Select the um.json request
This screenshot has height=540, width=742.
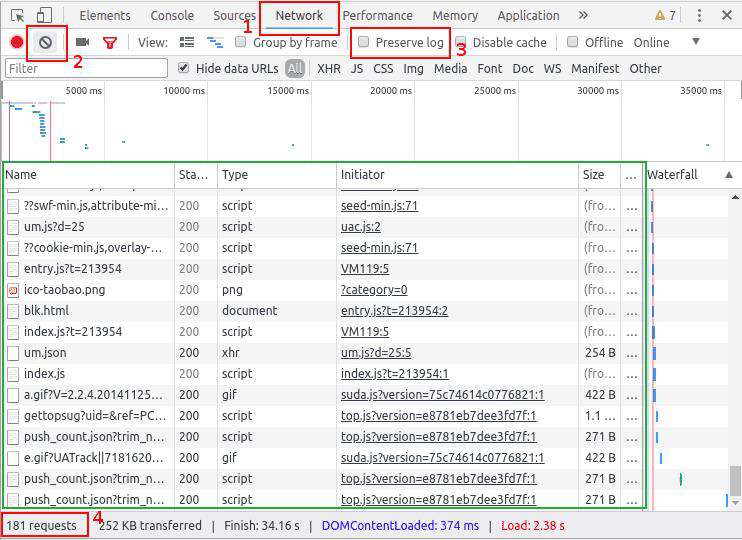click(x=323, y=353)
